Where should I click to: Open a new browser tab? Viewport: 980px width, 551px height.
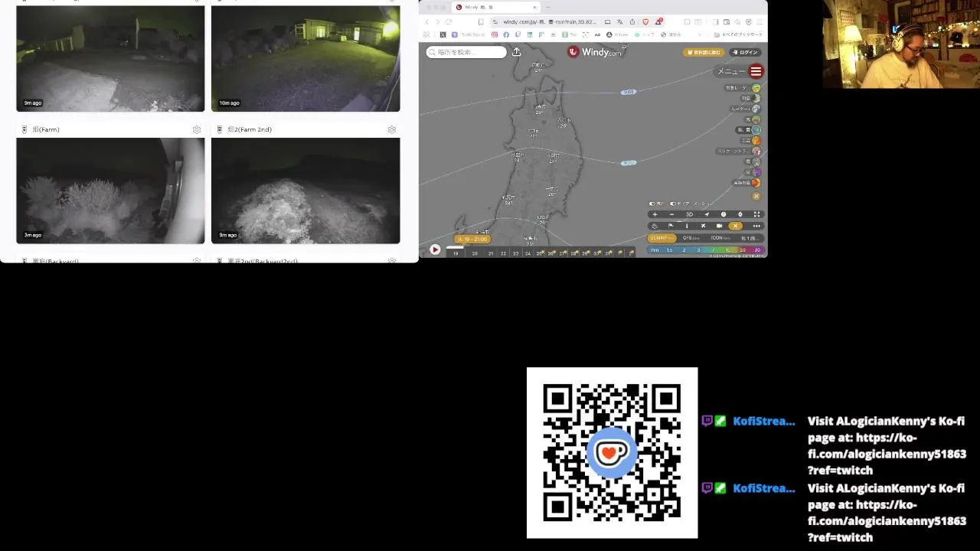(x=547, y=7)
